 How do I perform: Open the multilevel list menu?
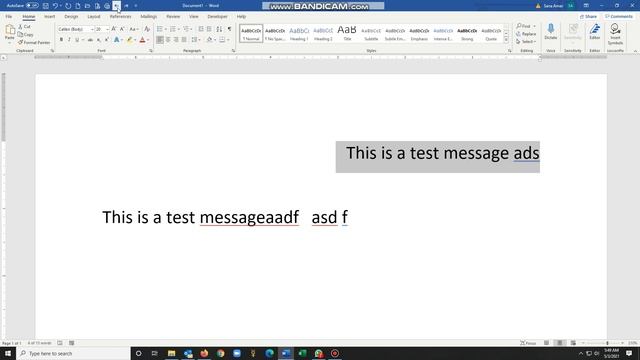coord(186,29)
